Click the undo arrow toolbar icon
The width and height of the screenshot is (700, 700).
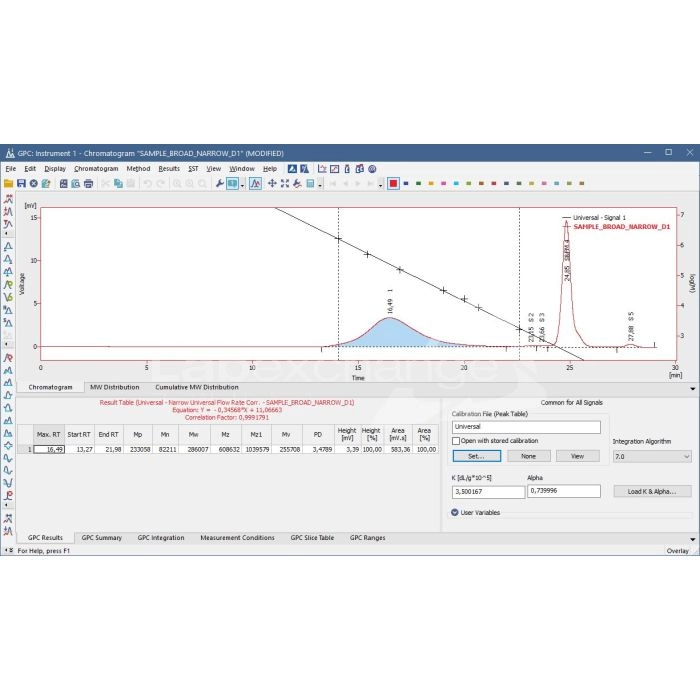pyautogui.click(x=147, y=183)
